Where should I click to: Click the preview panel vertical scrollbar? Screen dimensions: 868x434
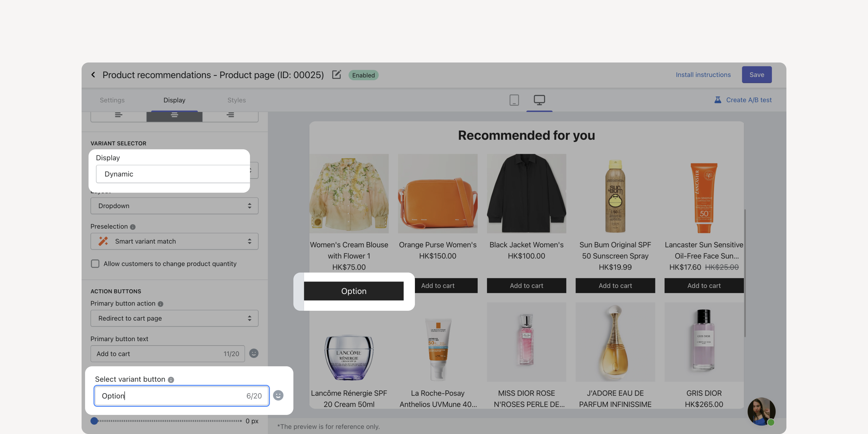[745, 273]
